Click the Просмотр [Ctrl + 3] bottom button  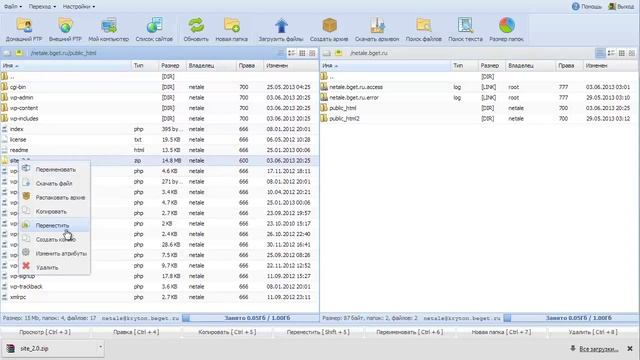[x=45, y=332]
